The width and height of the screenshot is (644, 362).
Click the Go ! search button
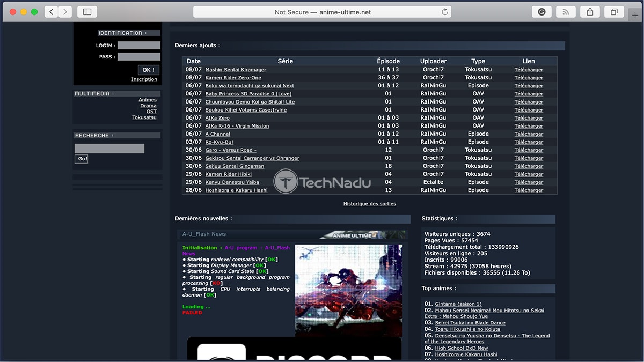tap(82, 159)
